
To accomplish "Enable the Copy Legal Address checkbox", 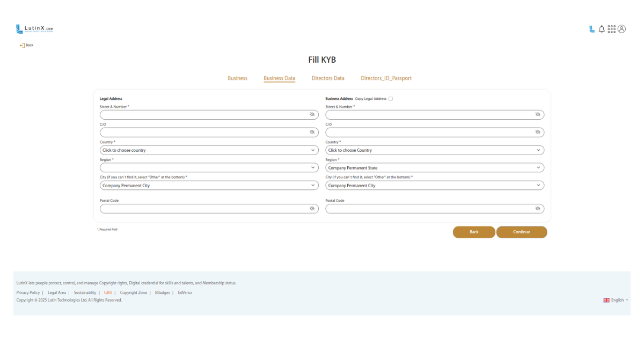I will (x=391, y=99).
